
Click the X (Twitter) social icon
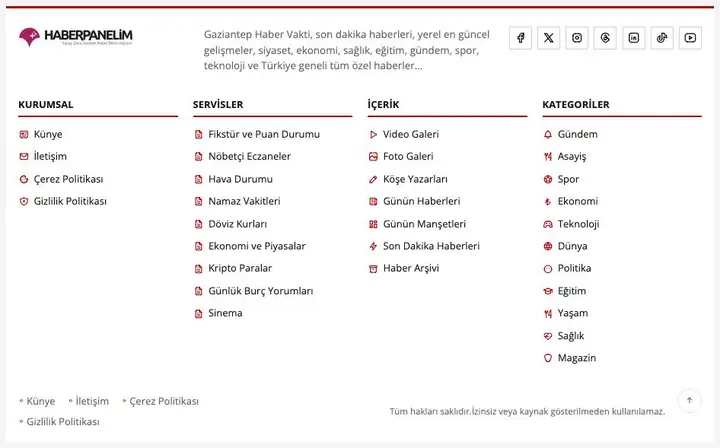tap(549, 38)
